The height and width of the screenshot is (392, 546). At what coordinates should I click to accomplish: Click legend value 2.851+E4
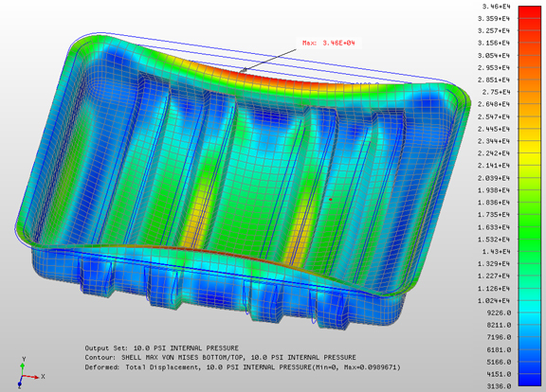[494, 80]
